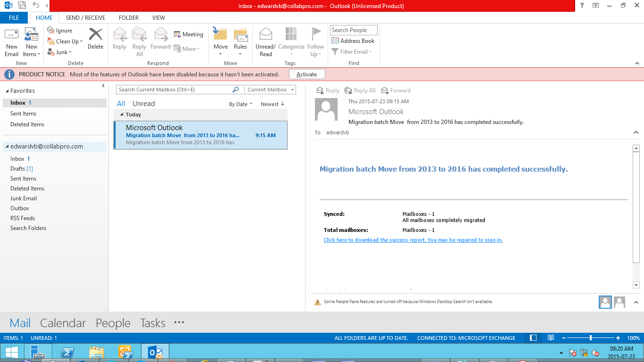Switch to Tasks view
This screenshot has width=644, height=362.
coord(153,323)
